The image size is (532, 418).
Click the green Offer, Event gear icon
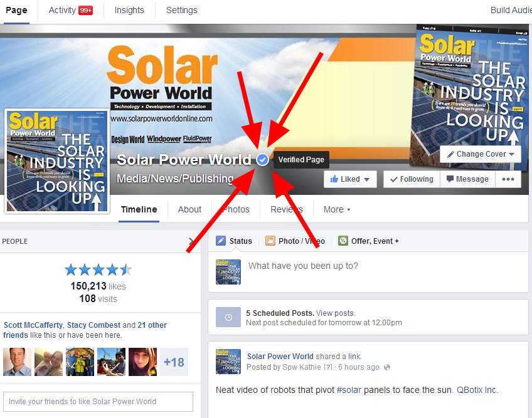(x=343, y=241)
